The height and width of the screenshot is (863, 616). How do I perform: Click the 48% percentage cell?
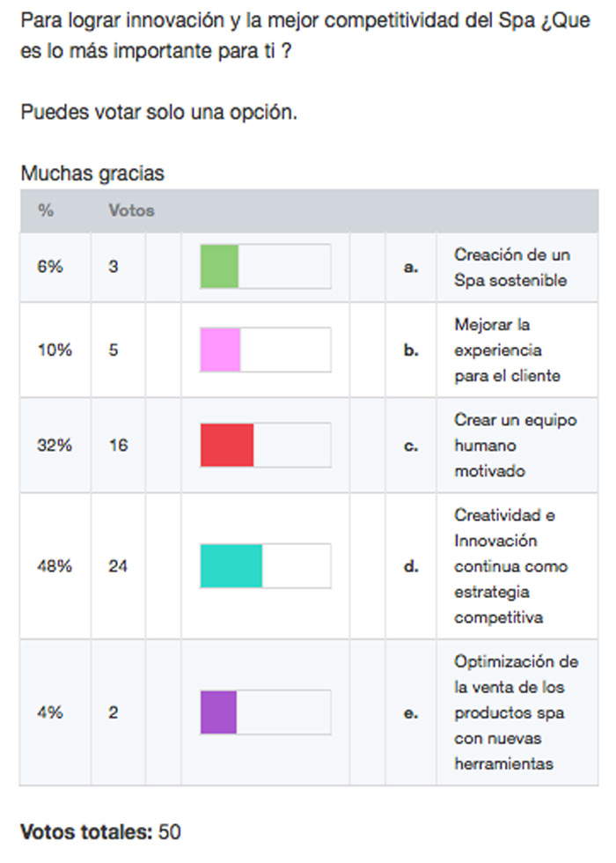click(x=55, y=565)
